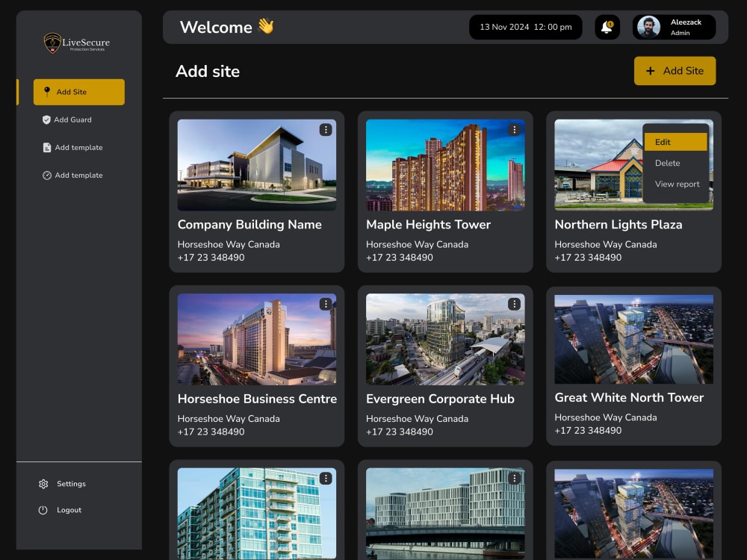Screen dimensions: 747x560
Task: Click the plus icon in Add Site button
Action: pyautogui.click(x=651, y=71)
